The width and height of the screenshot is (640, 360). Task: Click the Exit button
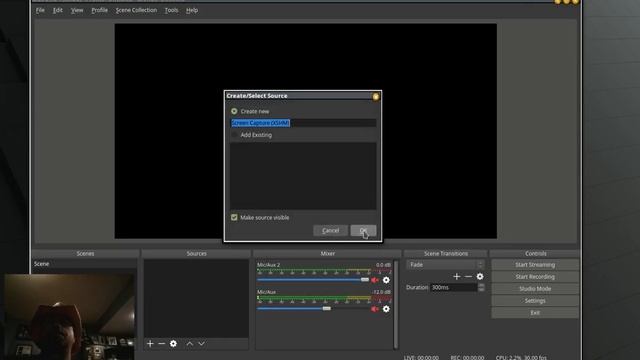[535, 313]
